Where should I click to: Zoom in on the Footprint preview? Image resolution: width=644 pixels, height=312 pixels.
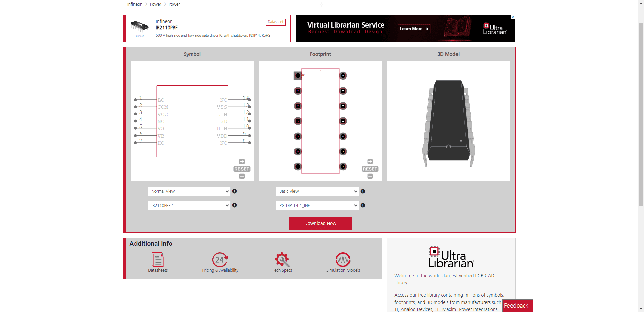point(370,162)
